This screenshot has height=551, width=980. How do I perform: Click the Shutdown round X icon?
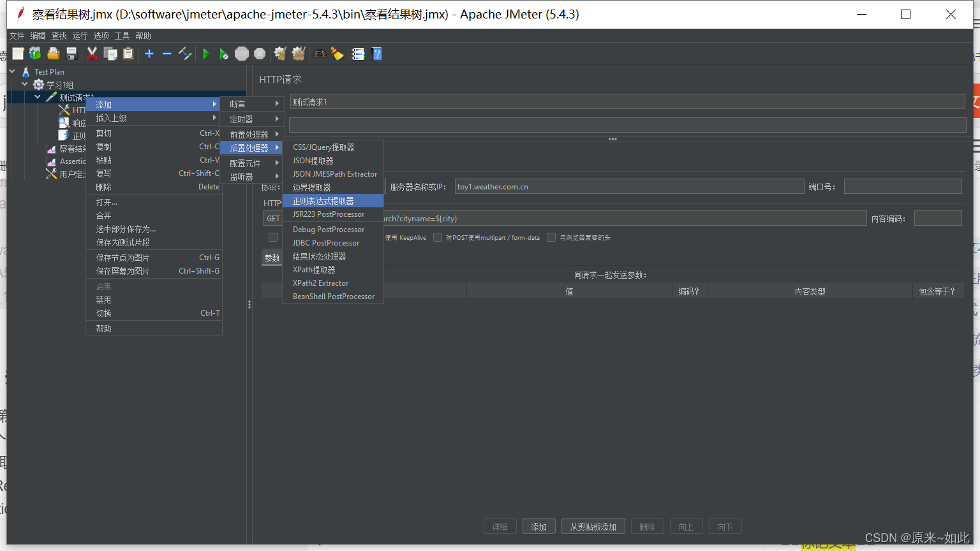point(260,54)
